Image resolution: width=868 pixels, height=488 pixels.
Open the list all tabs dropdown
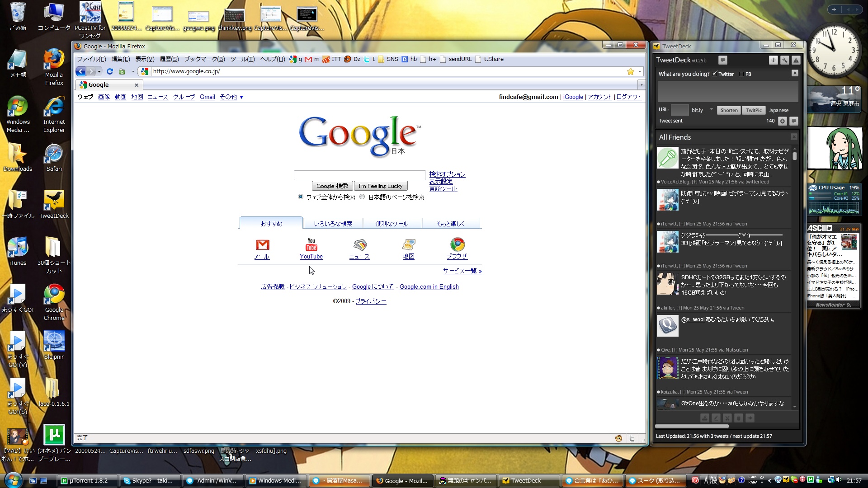click(x=641, y=85)
